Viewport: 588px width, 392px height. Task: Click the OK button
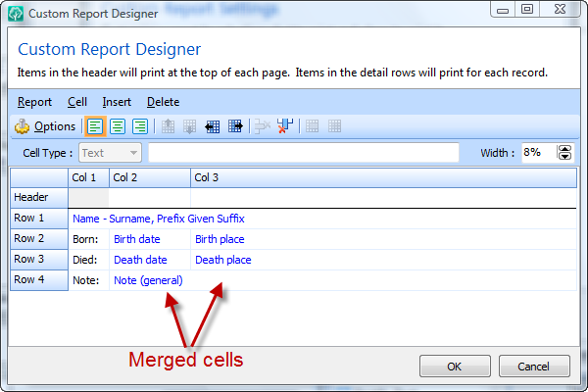click(x=455, y=367)
